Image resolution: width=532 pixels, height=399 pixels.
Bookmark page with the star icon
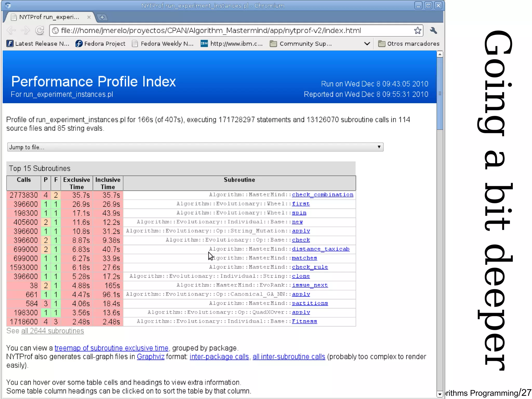tap(417, 30)
